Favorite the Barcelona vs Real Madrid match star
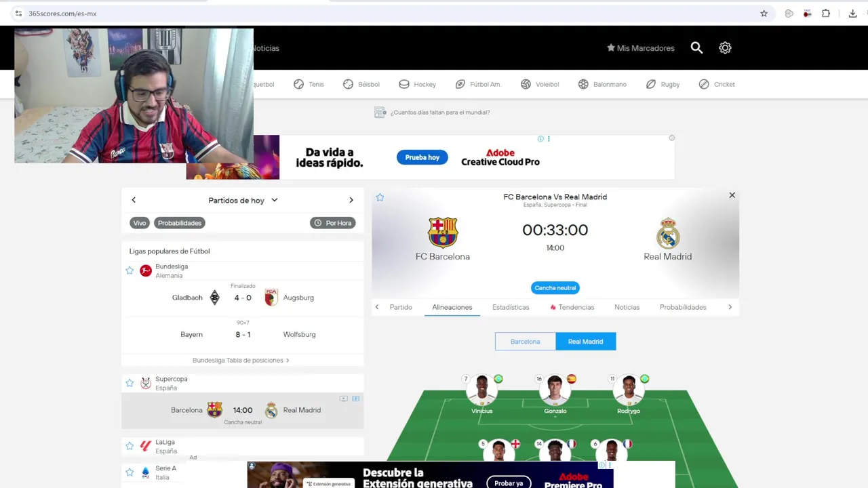Screen dimensions: 868x488 [380, 197]
